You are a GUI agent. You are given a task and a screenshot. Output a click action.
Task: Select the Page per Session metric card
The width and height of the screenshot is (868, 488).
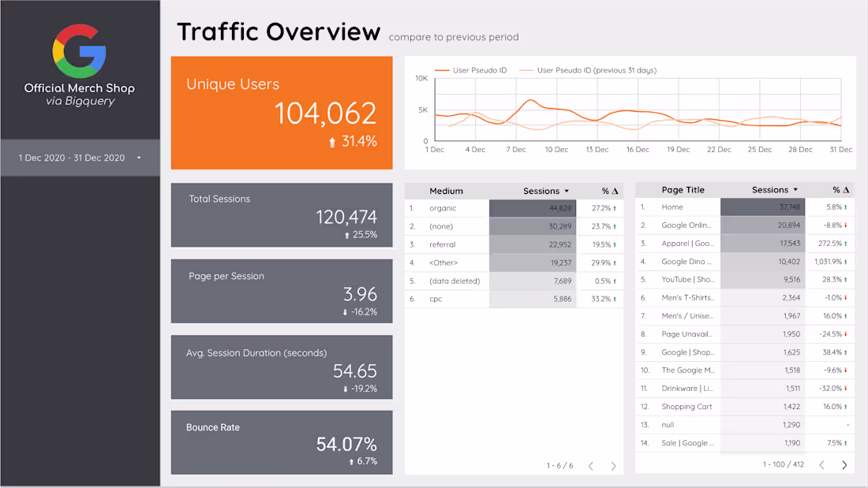pyautogui.click(x=282, y=291)
